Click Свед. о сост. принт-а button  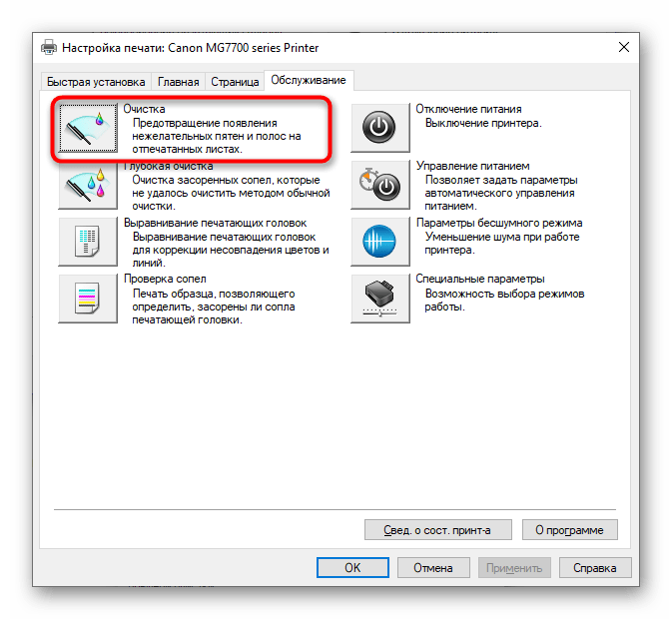pyautogui.click(x=438, y=530)
